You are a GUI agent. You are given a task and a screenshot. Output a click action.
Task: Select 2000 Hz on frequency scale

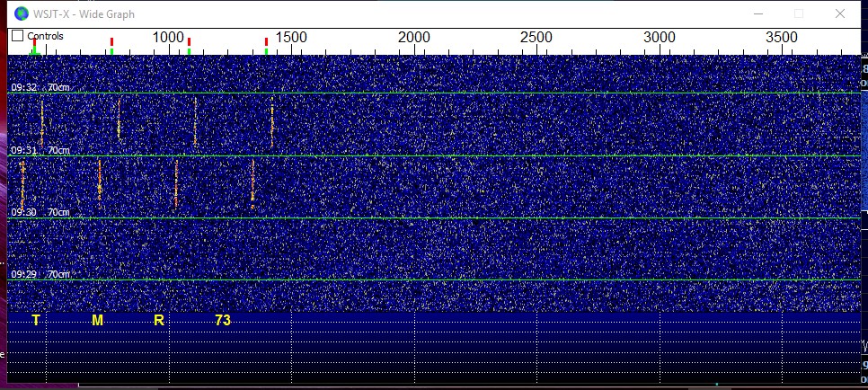(x=414, y=37)
